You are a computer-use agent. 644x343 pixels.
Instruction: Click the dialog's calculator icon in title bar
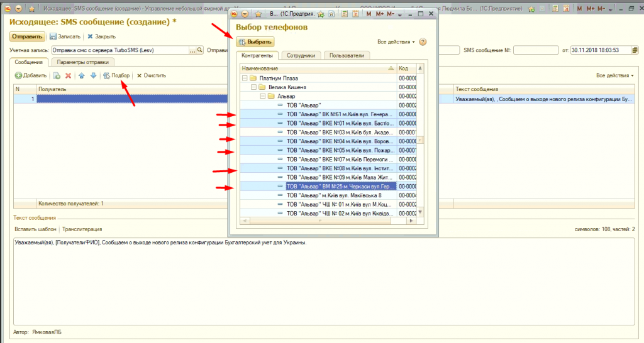[x=345, y=14]
